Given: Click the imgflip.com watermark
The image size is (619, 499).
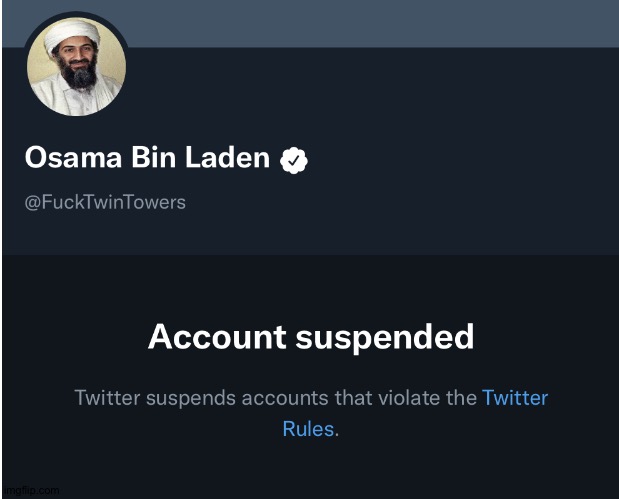Looking at the screenshot, I should (x=30, y=491).
